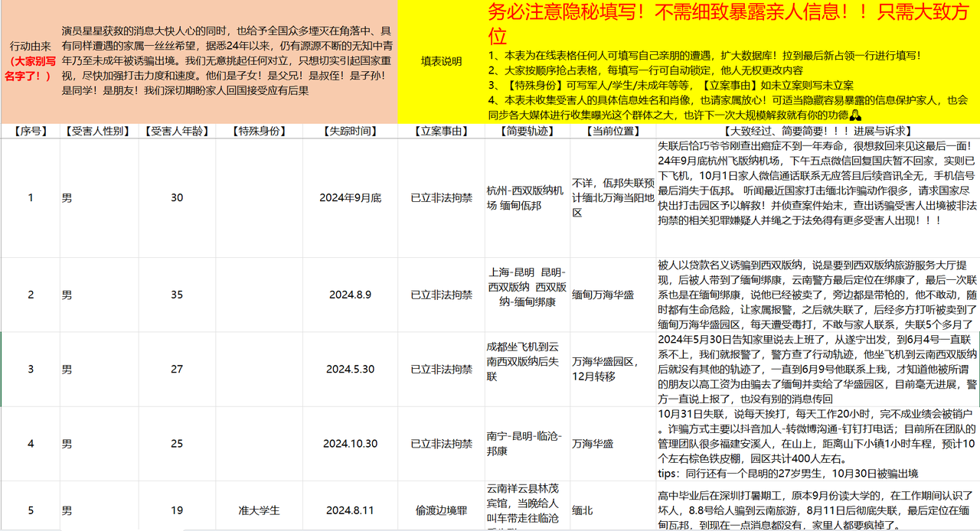
Task: Select the 【立案事由】 column header
Action: coord(441,131)
